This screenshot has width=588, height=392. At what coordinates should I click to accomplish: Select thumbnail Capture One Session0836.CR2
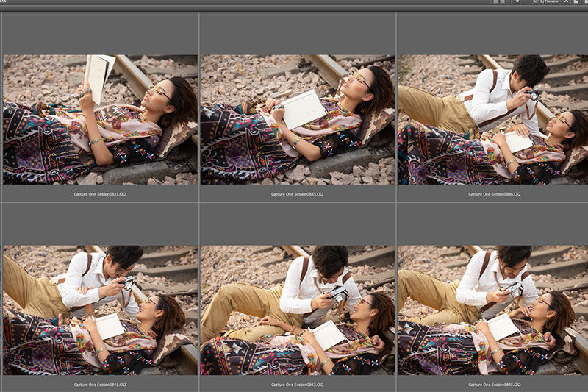pos(492,120)
